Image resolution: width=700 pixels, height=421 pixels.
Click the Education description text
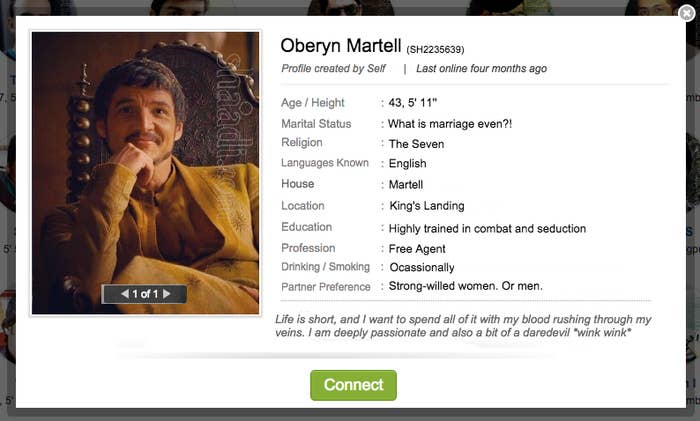click(x=487, y=228)
